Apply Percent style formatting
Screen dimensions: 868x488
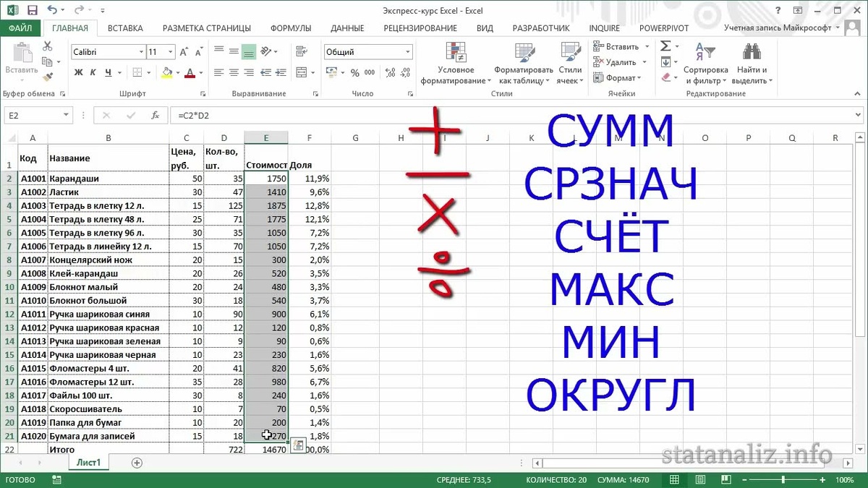click(x=354, y=73)
